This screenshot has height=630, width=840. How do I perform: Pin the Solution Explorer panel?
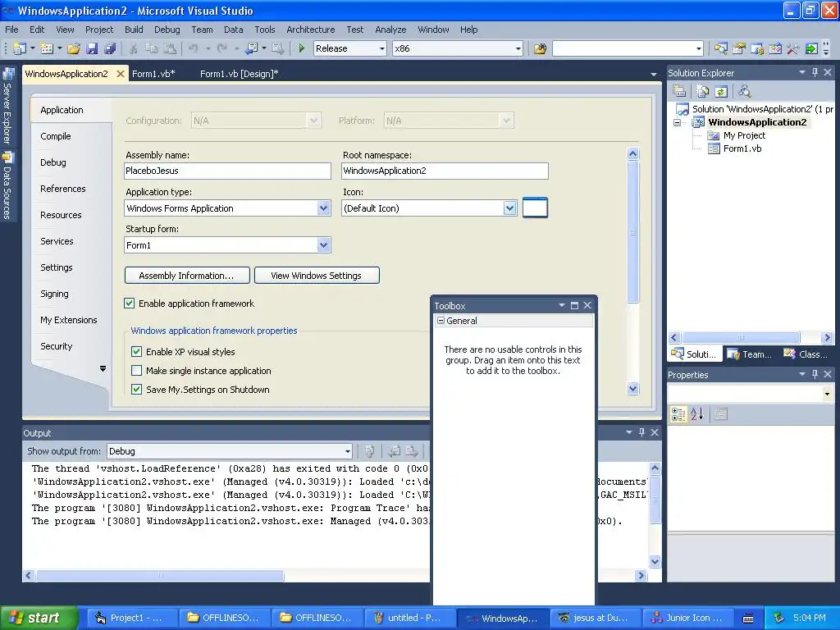[815, 72]
